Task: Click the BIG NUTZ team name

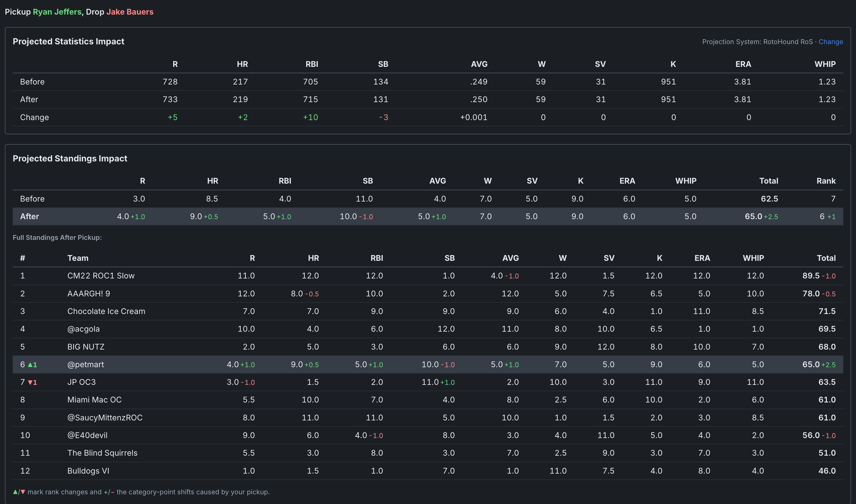Action: (x=86, y=347)
